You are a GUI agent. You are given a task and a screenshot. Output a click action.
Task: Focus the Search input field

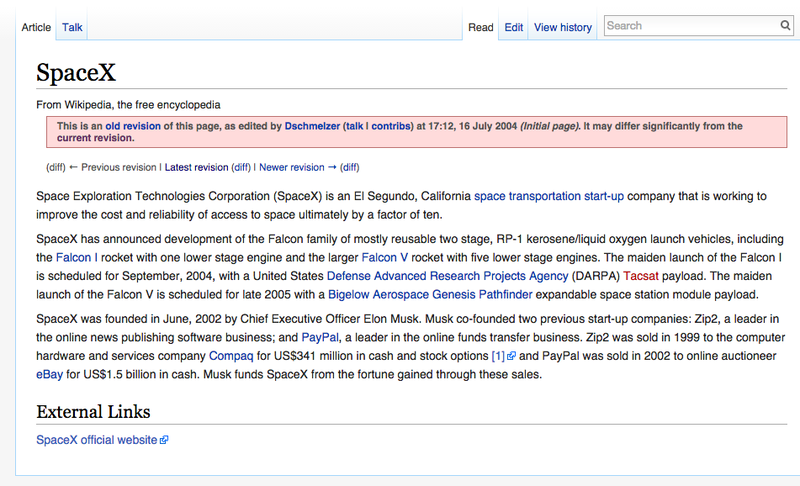coord(692,25)
